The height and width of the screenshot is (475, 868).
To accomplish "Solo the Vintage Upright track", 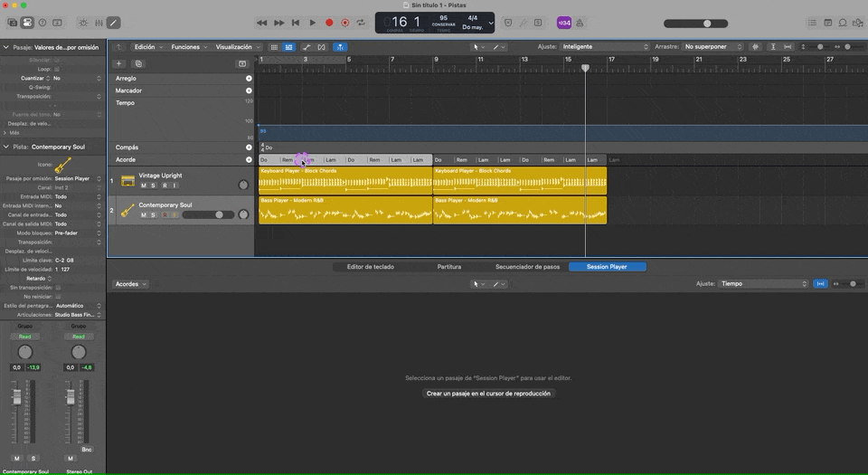I will click(154, 185).
